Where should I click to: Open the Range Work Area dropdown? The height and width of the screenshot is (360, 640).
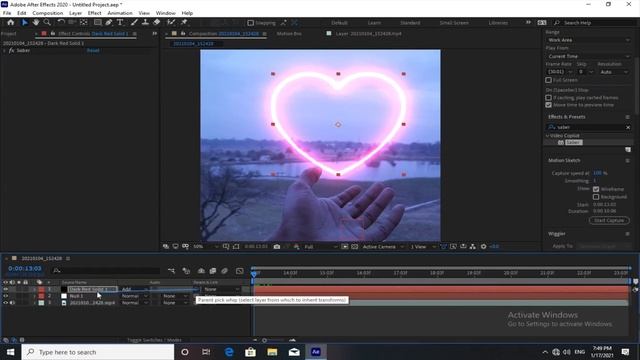coord(588,40)
